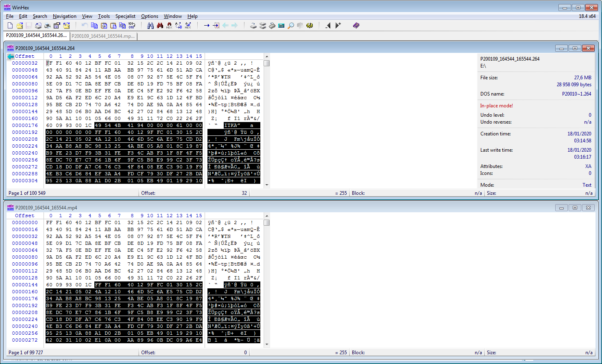Open Help contents via the purple book icon
Viewport: 602px width, 364px height.
click(356, 26)
